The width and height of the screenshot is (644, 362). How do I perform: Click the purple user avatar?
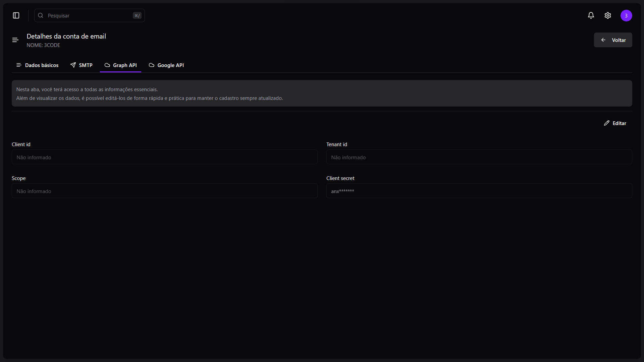pyautogui.click(x=626, y=15)
